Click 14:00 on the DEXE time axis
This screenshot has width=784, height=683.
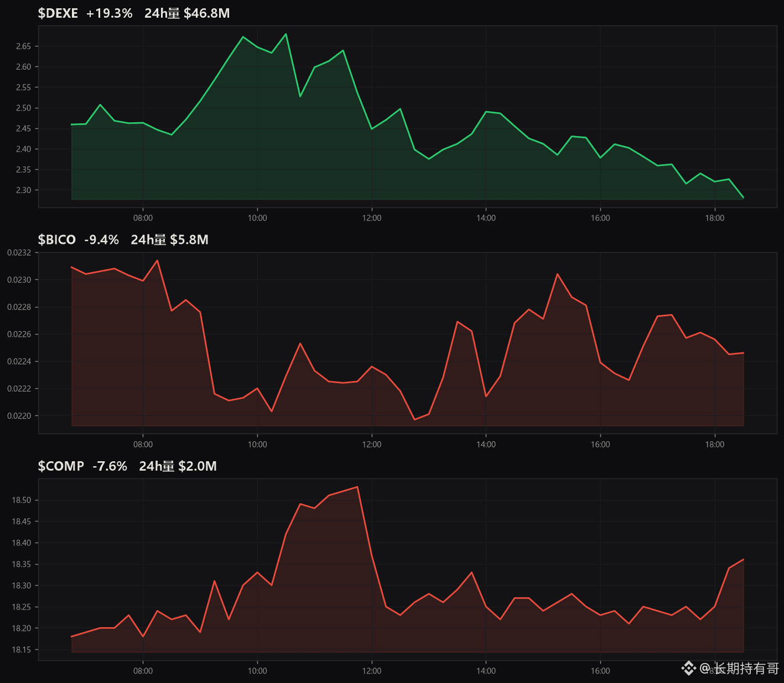point(486,218)
